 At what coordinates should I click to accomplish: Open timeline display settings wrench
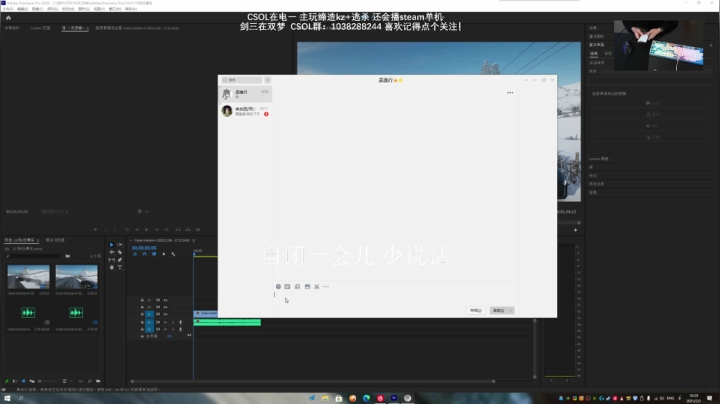click(173, 254)
